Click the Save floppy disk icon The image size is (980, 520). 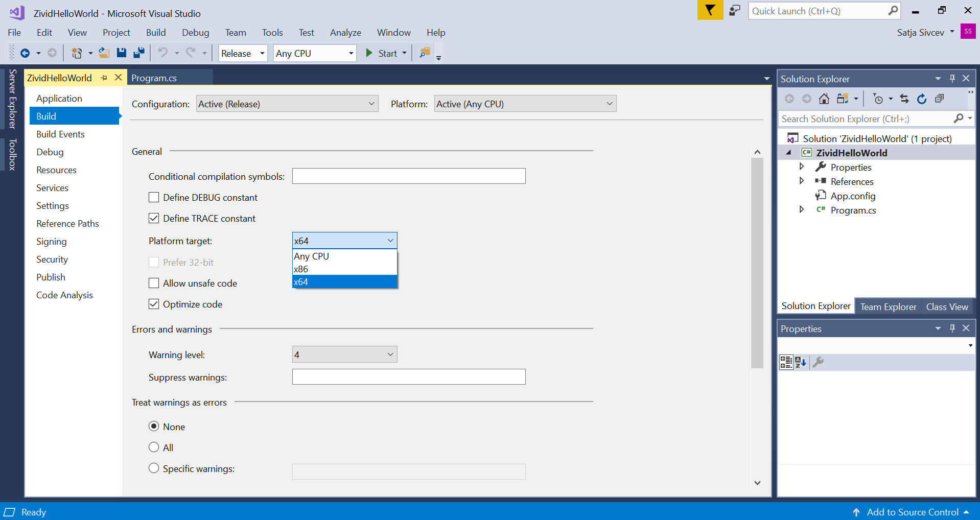click(122, 53)
